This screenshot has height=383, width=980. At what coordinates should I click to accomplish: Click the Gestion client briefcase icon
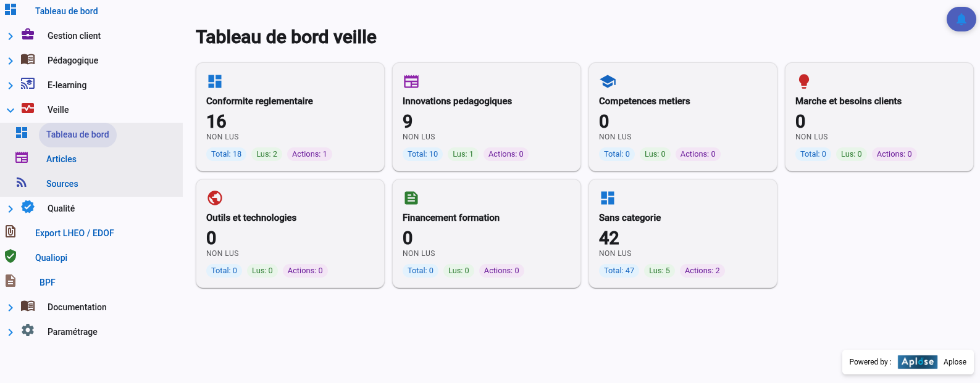click(x=28, y=35)
